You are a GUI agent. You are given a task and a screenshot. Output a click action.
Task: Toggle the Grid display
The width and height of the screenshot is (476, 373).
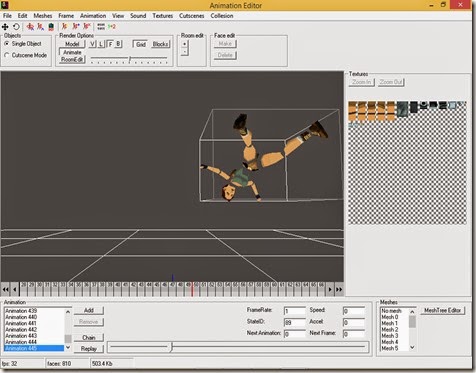(141, 44)
